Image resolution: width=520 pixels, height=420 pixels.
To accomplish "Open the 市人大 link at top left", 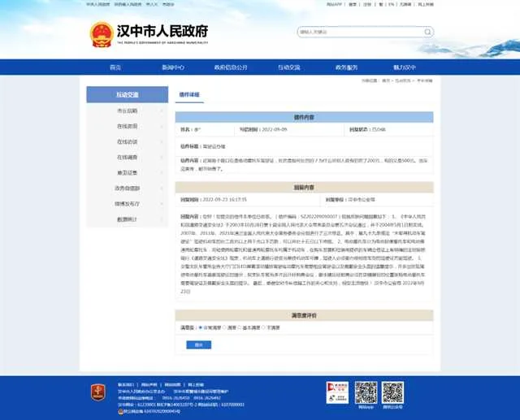I will (152, 4).
